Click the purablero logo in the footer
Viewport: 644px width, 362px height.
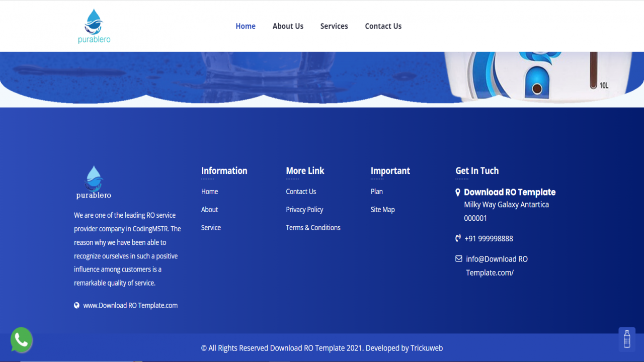click(94, 183)
